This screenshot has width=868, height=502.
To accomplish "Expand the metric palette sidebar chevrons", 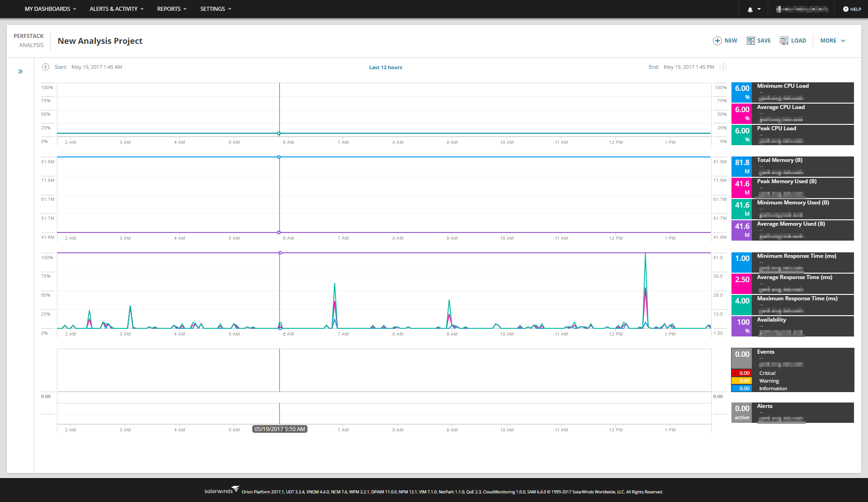I will tap(20, 71).
